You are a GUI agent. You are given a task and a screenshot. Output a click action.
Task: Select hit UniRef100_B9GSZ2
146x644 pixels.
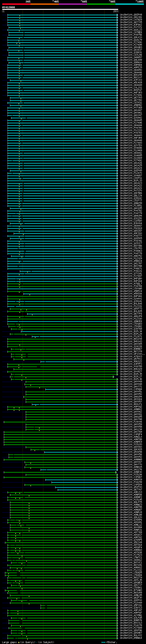point(131,361)
